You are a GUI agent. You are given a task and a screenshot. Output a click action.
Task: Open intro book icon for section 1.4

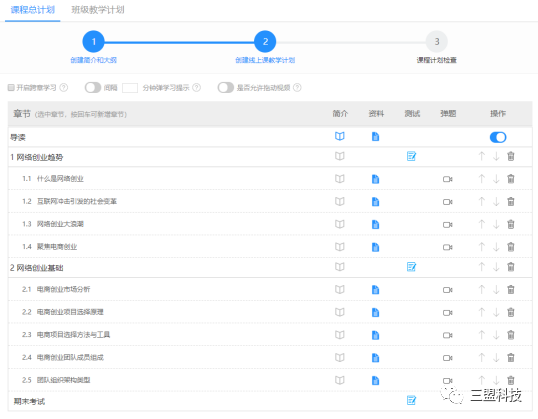(x=339, y=247)
